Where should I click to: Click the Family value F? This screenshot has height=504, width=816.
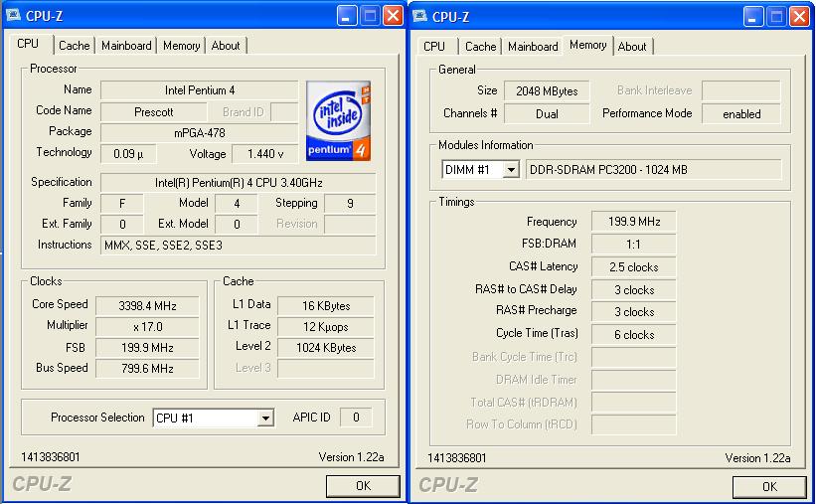[122, 204]
